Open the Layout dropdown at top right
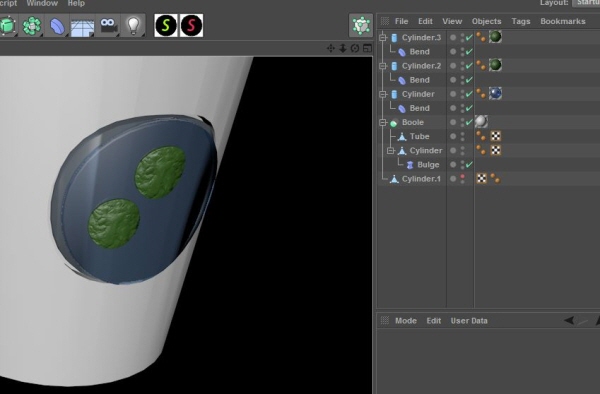 [x=586, y=3]
